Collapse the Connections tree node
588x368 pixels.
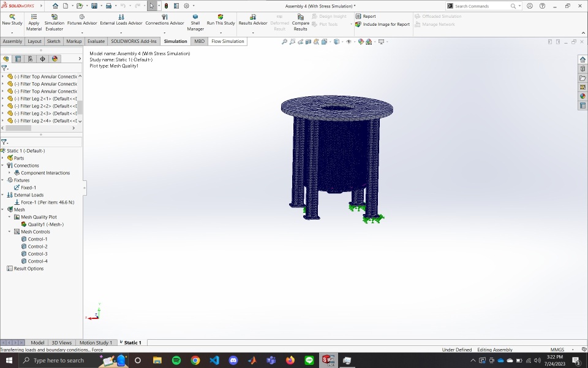coord(2,165)
